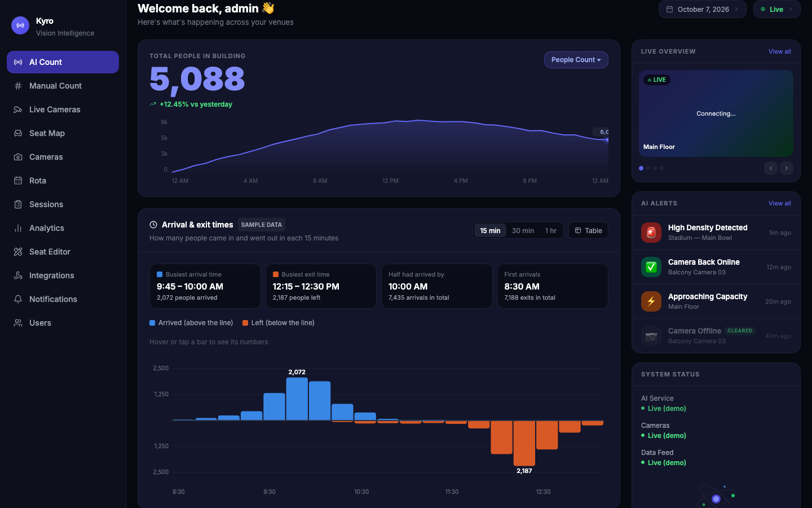Click the clock icon beside Arrival & exit times
The image size is (812, 508).
coord(153,225)
